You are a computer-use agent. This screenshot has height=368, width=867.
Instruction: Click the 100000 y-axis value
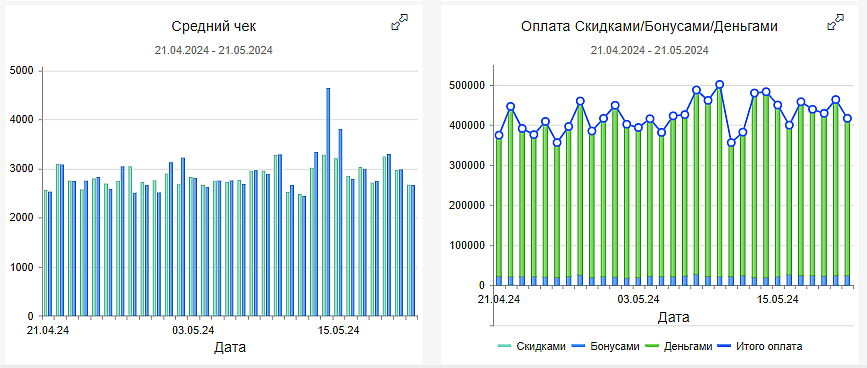[466, 245]
